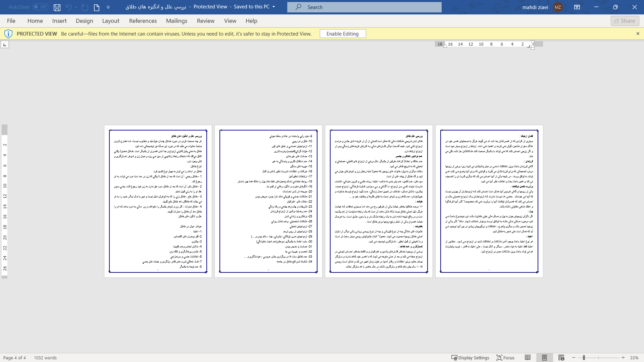The height and width of the screenshot is (362, 644).
Task: Open the File tab
Action: (x=11, y=21)
